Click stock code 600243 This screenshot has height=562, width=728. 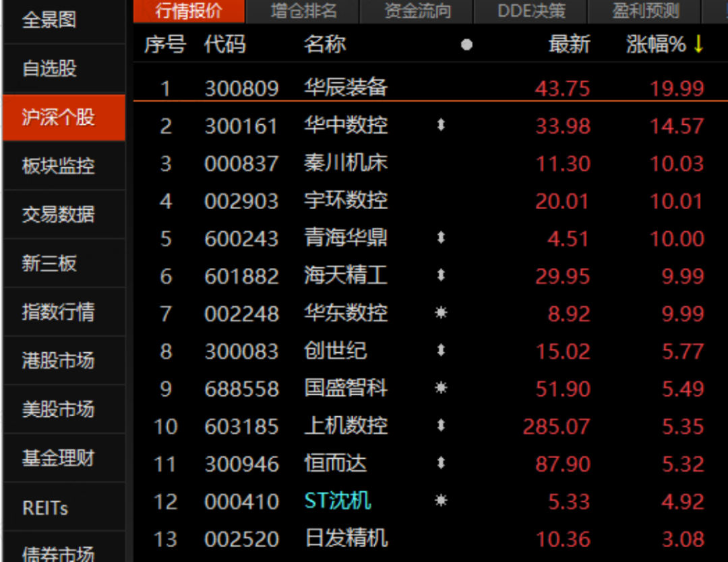[241, 240]
